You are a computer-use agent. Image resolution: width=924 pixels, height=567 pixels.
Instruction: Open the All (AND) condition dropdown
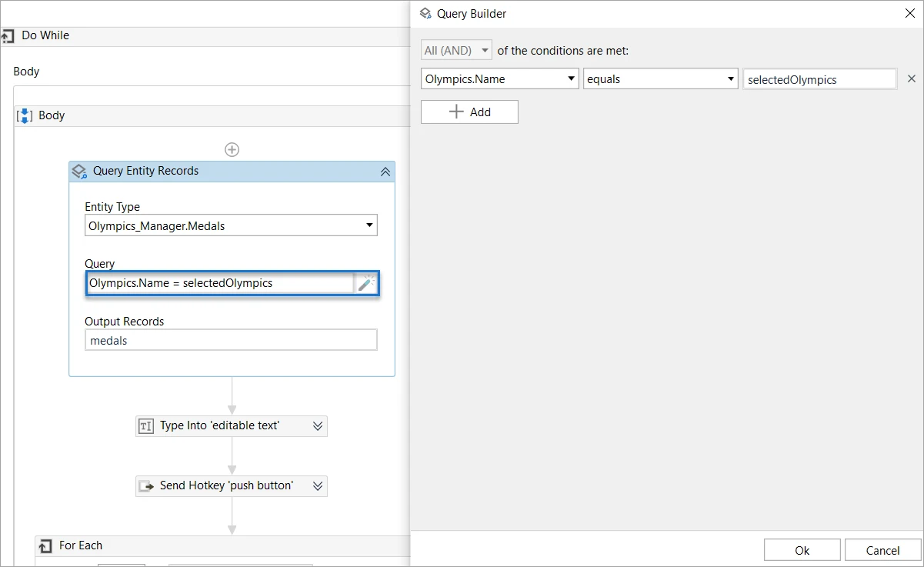pyautogui.click(x=456, y=50)
